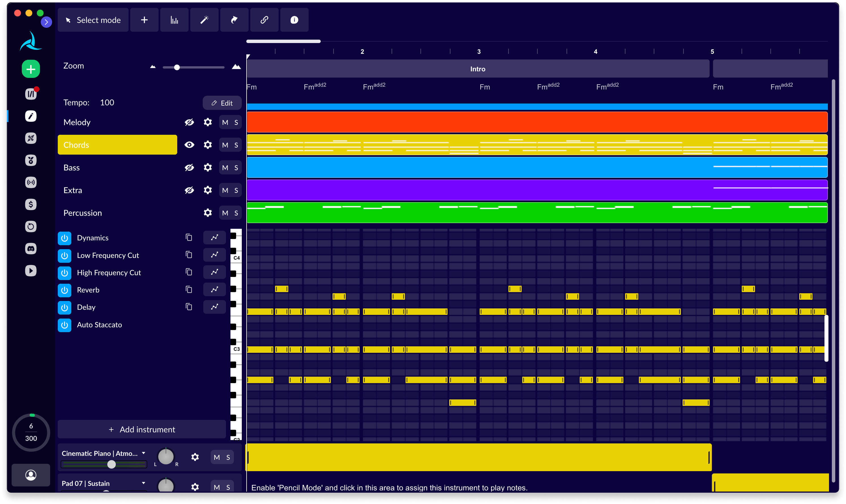Open the compositions icon with red badge
The width and height of the screenshot is (846, 504).
[x=31, y=94]
